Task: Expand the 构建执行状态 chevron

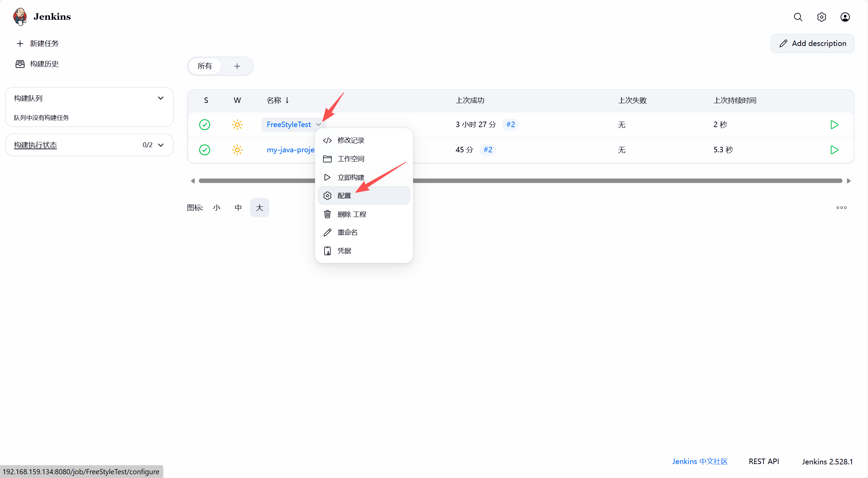Action: tap(161, 145)
